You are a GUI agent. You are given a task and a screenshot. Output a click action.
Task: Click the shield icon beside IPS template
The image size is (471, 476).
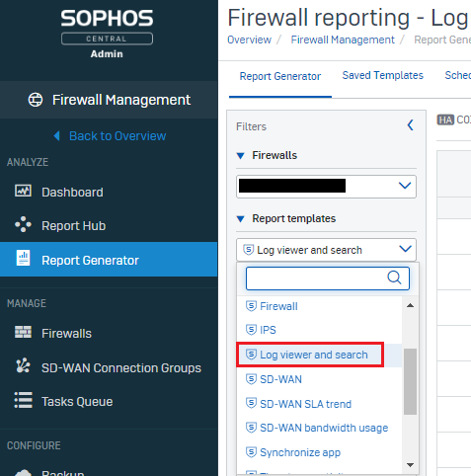pyautogui.click(x=251, y=330)
